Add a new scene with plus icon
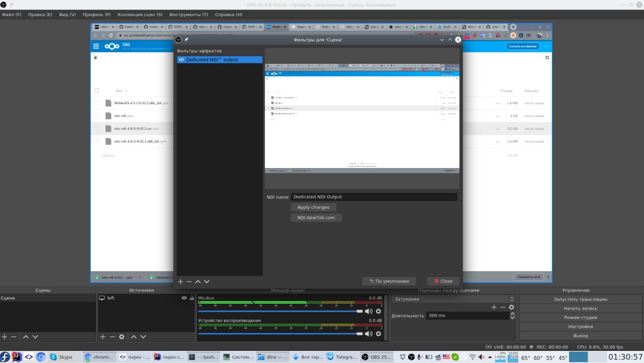 [5, 337]
